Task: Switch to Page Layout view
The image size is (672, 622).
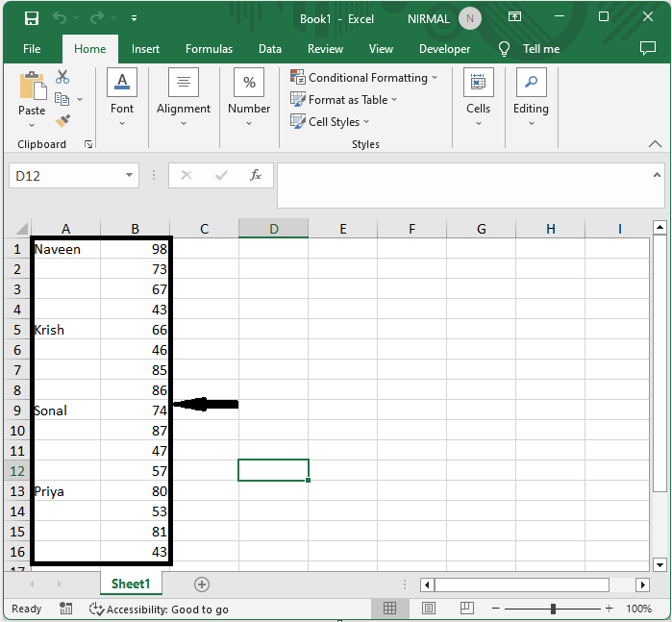Action: 429,608
